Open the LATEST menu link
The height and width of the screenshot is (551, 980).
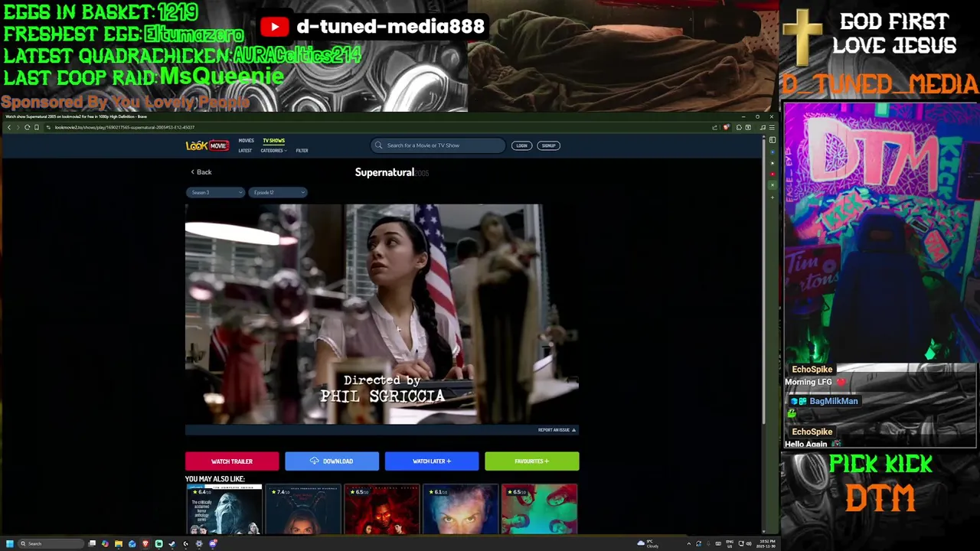[245, 151]
